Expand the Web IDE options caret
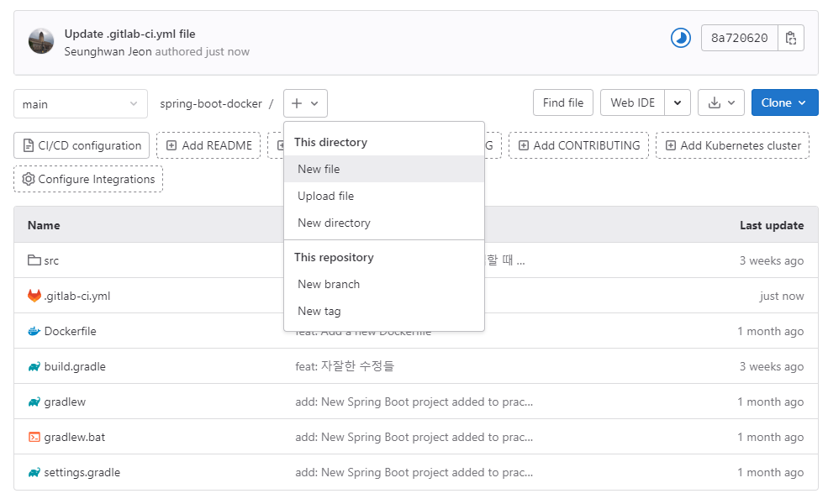828x504 pixels. (678, 102)
